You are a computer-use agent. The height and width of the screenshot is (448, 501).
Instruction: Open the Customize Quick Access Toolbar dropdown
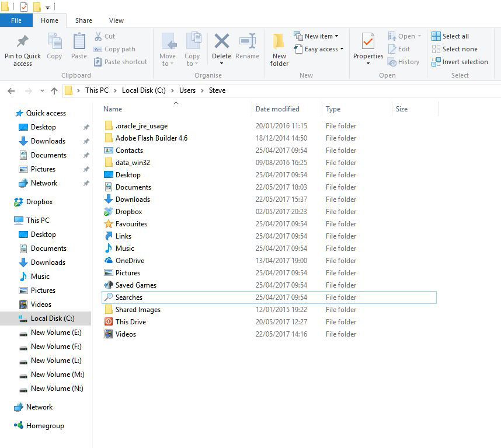pyautogui.click(x=47, y=7)
